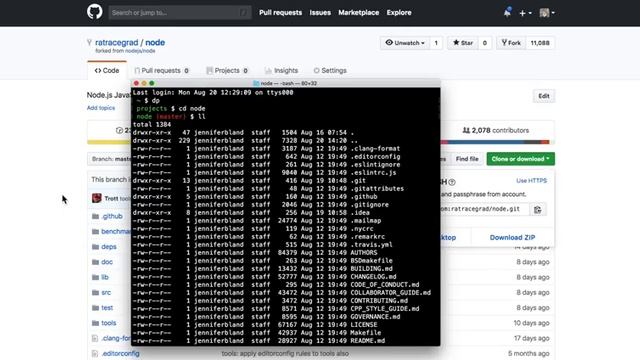Screen dimensions: 640x360
Task: Click the stargazers count 0
Action: click(484, 43)
